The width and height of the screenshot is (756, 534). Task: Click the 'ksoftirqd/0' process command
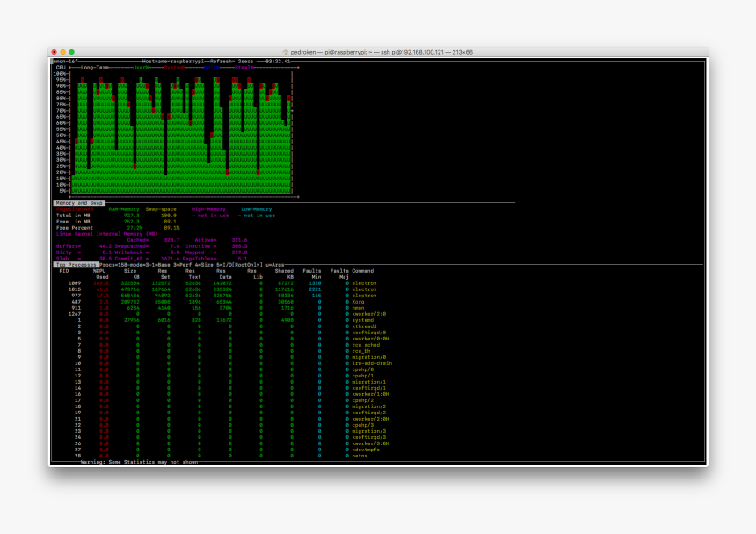pyautogui.click(x=369, y=333)
